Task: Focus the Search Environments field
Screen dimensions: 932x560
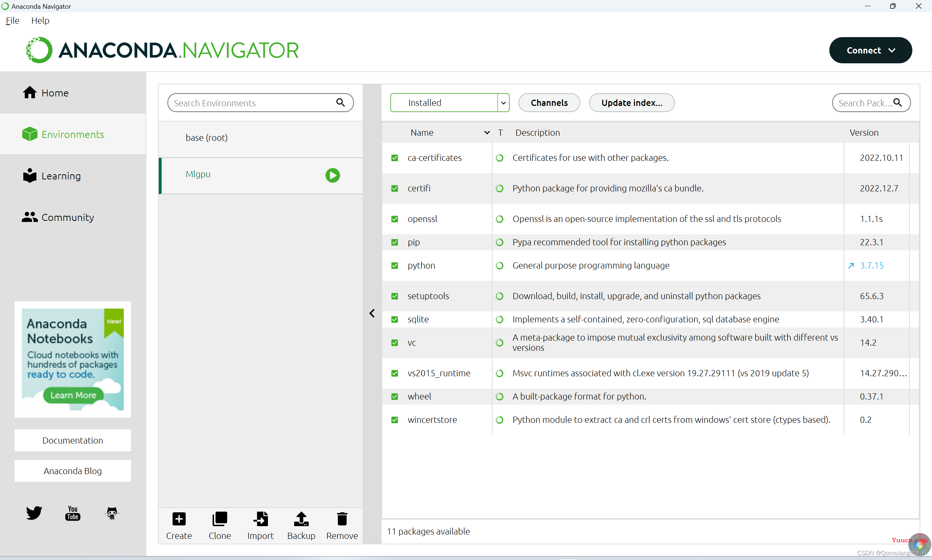Action: point(260,103)
